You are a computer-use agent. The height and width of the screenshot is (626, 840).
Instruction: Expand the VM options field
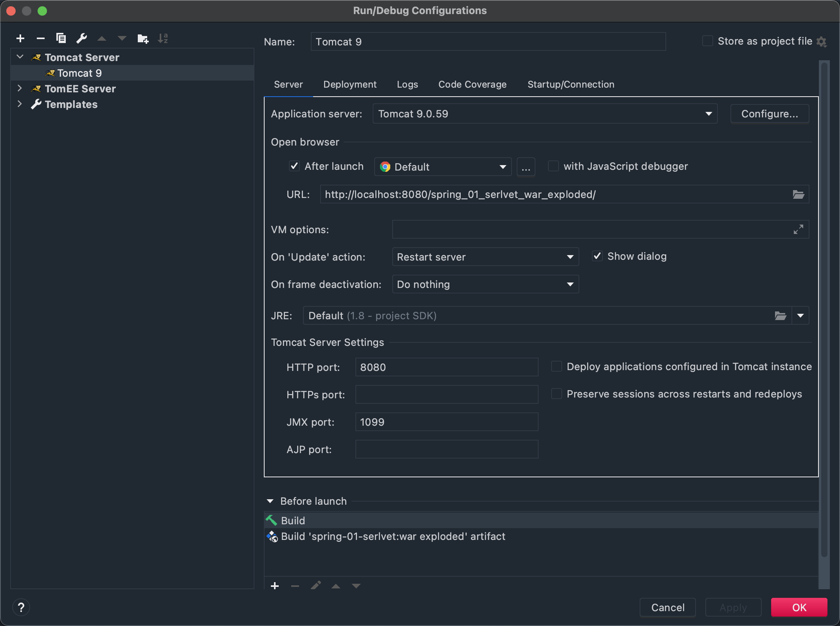tap(798, 230)
